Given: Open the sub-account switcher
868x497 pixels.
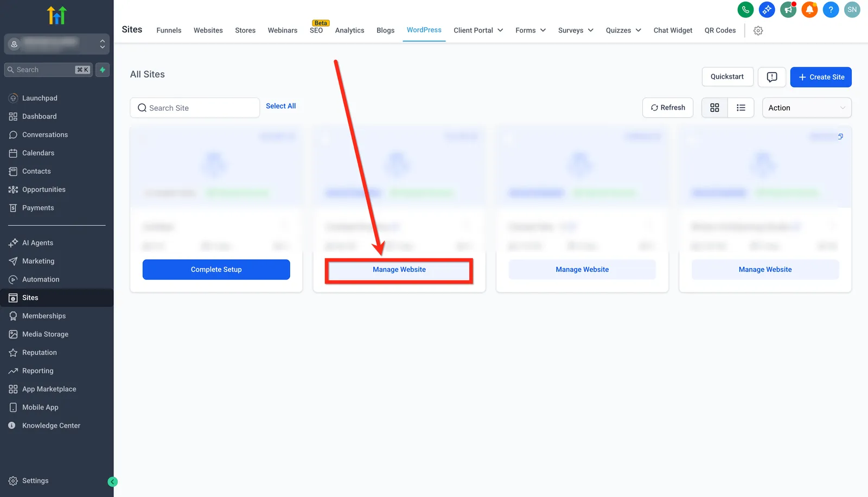Looking at the screenshot, I should pos(57,44).
